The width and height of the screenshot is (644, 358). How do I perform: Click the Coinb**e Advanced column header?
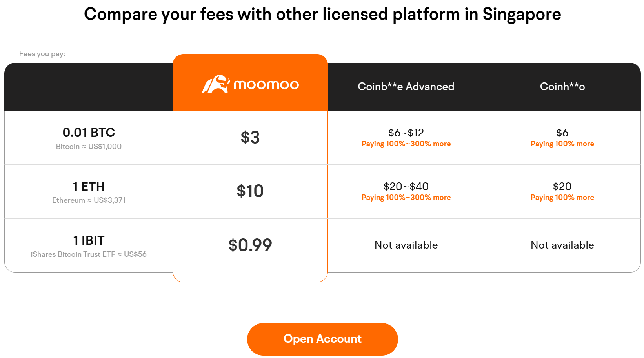(406, 87)
